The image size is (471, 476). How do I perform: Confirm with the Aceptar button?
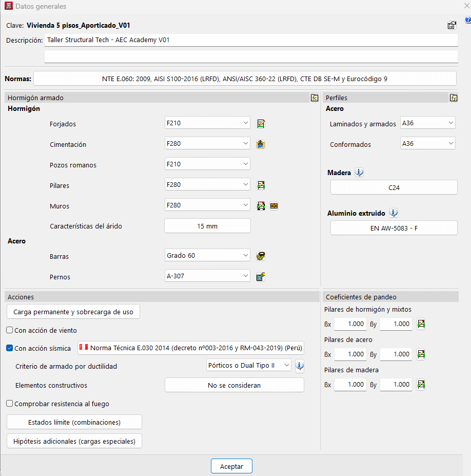coord(231,466)
